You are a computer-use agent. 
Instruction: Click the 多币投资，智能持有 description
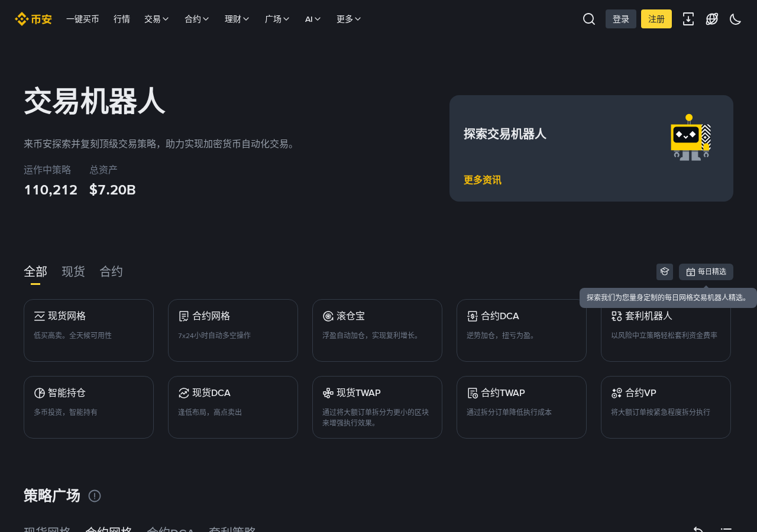pos(66,412)
